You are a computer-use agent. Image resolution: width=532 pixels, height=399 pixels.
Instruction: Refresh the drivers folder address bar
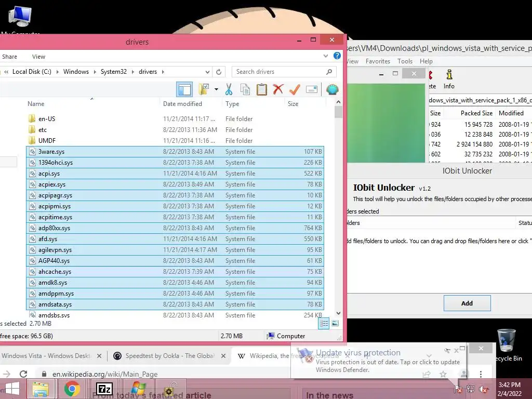(x=219, y=72)
